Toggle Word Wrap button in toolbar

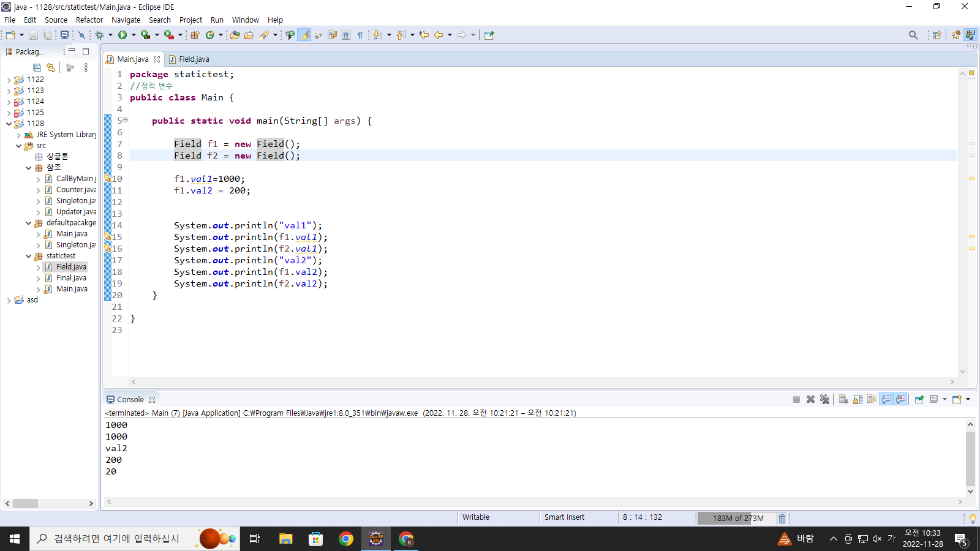pos(332,35)
